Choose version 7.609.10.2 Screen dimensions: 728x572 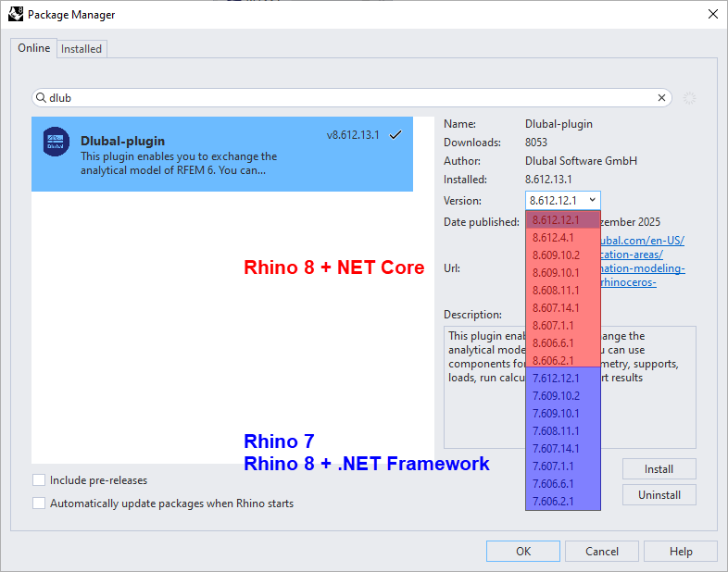(563, 396)
